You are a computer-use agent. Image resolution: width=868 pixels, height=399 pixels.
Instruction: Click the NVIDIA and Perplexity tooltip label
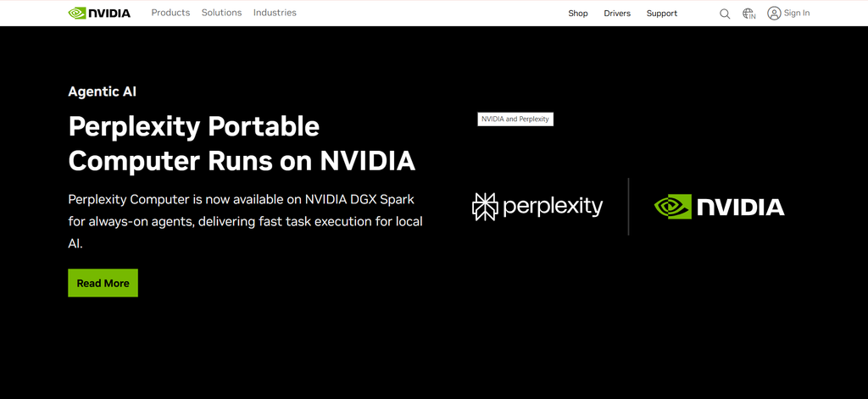click(515, 119)
